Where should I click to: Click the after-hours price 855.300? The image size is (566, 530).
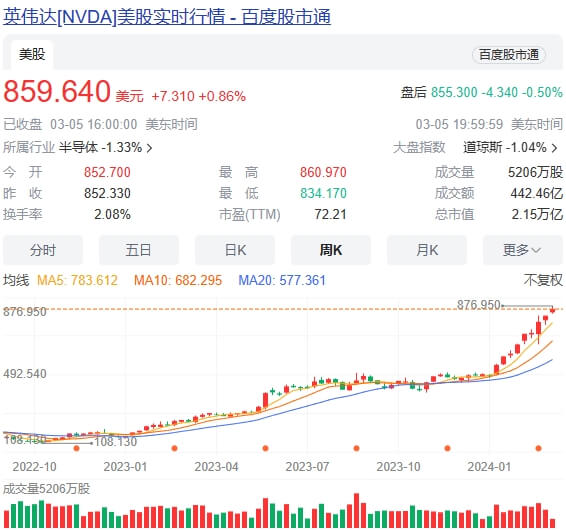(x=454, y=92)
